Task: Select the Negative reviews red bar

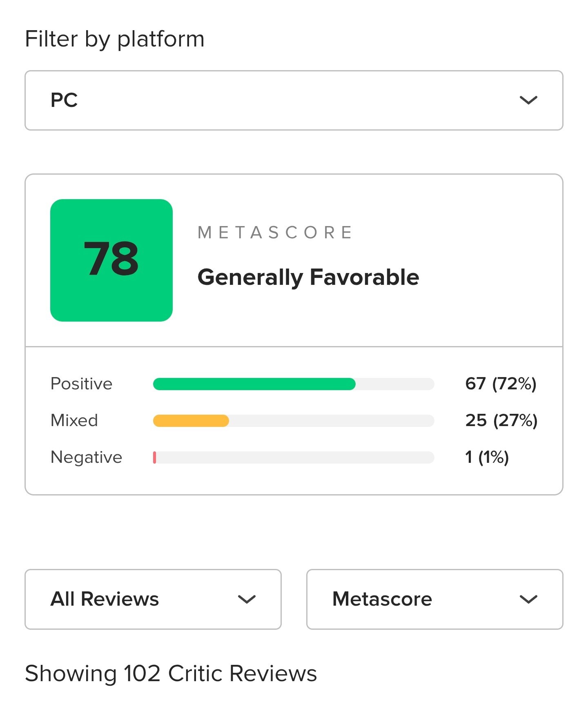Action: click(155, 458)
